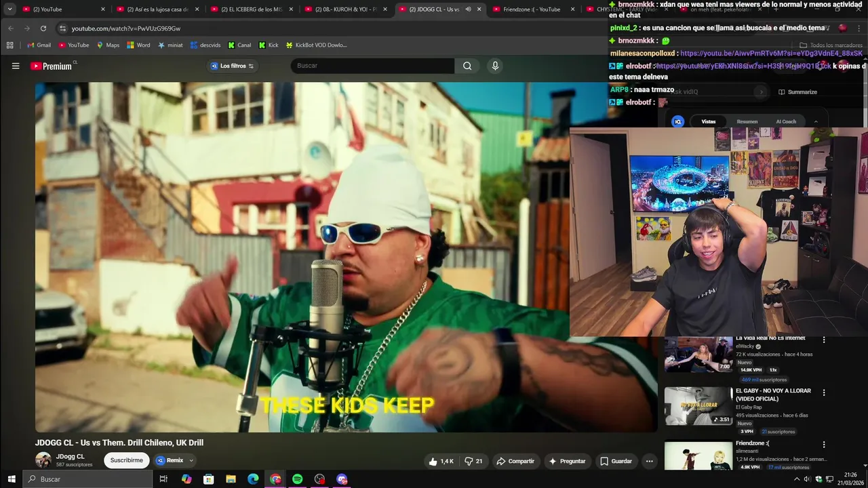This screenshot has width=868, height=488.
Task: Click the Suscribirme button
Action: 127,460
